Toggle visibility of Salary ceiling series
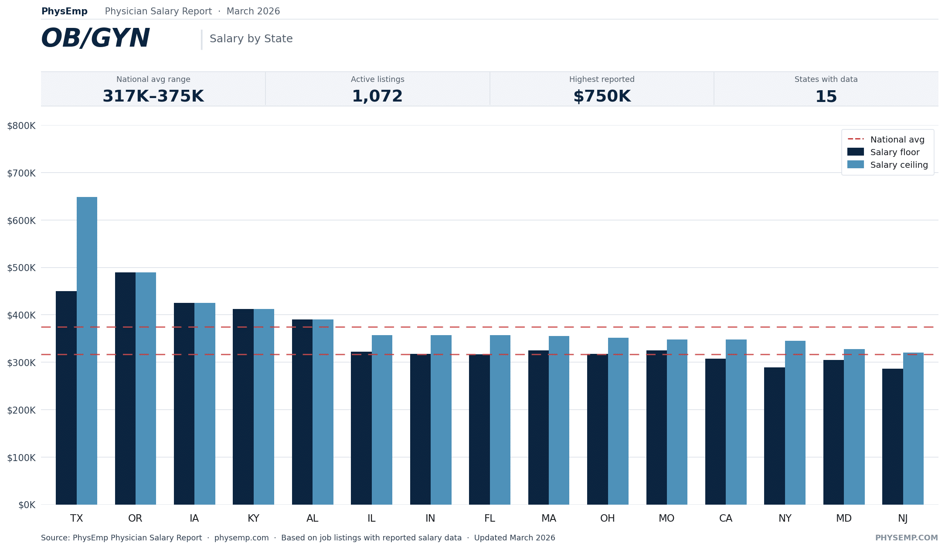945x560 pixels. (x=898, y=165)
